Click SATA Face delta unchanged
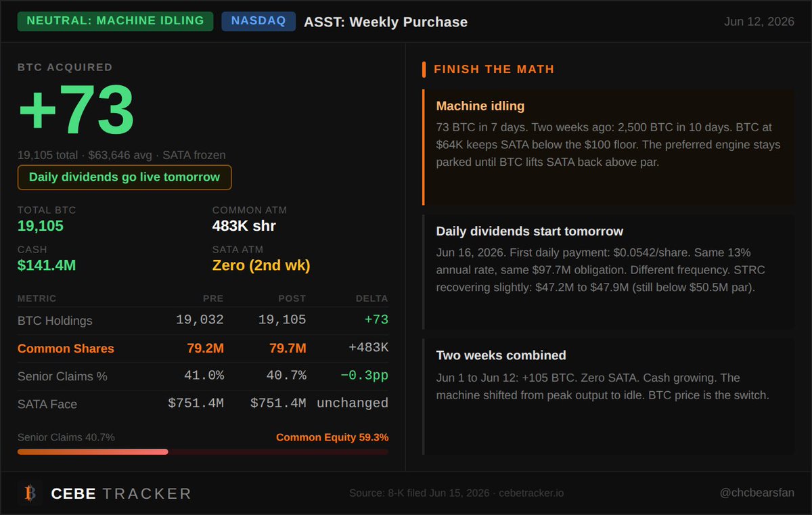The width and height of the screenshot is (812, 515). [x=353, y=403]
